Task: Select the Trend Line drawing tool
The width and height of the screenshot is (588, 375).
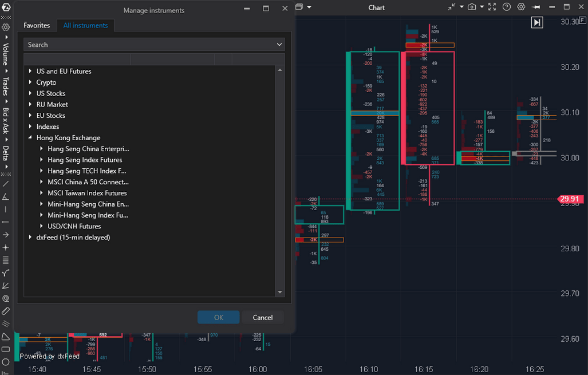Action: click(x=6, y=184)
